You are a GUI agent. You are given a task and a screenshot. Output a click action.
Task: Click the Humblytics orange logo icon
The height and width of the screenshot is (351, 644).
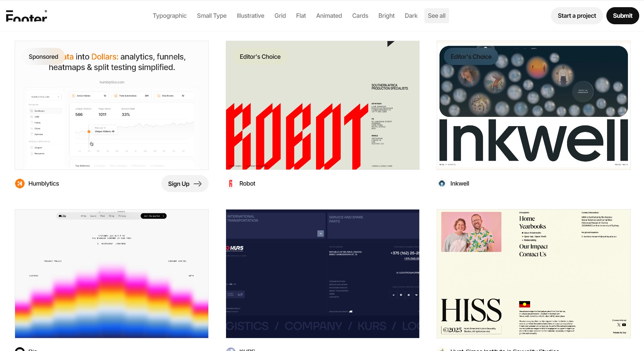pyautogui.click(x=20, y=184)
